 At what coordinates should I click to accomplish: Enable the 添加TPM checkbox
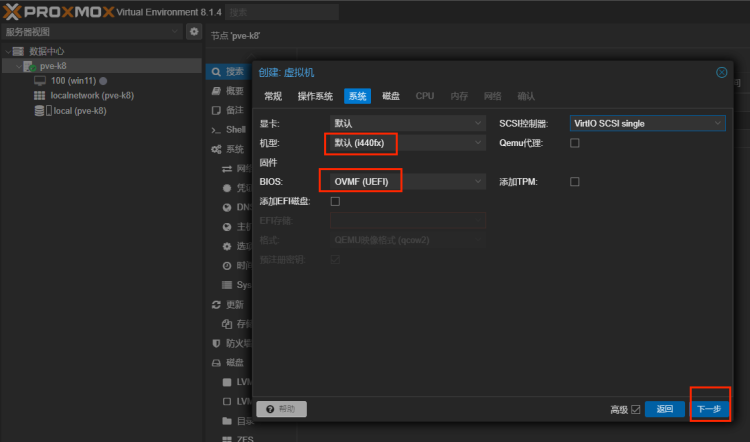point(574,182)
